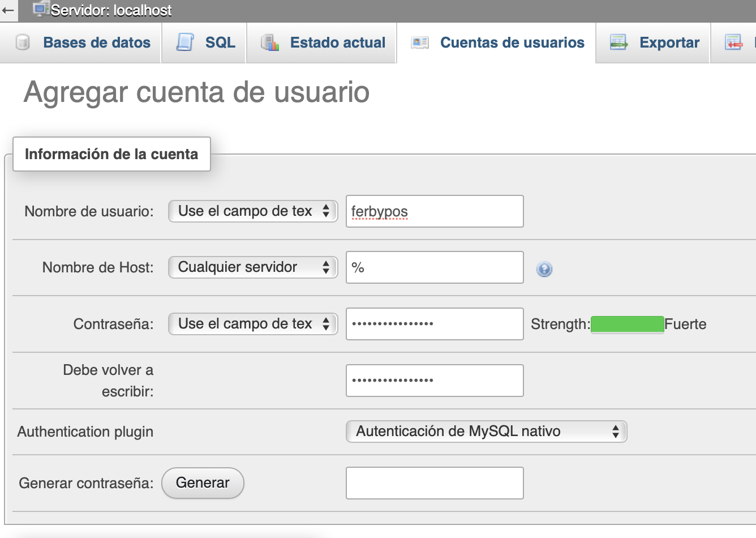Open the username type dropdown
This screenshot has width=756, height=538.
(253, 211)
